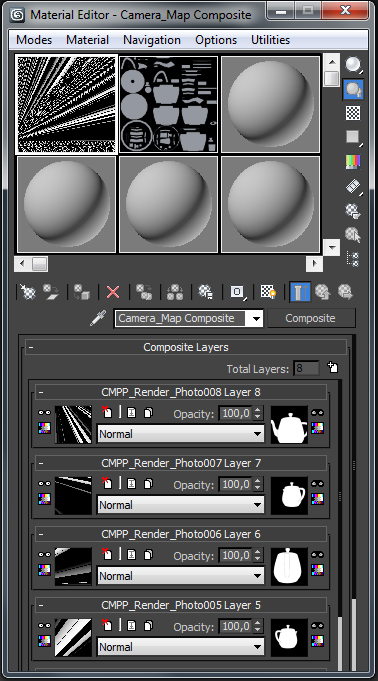The width and height of the screenshot is (378, 681).
Task: Click the sample slots vertical scroll thumb
Action: [x=332, y=78]
